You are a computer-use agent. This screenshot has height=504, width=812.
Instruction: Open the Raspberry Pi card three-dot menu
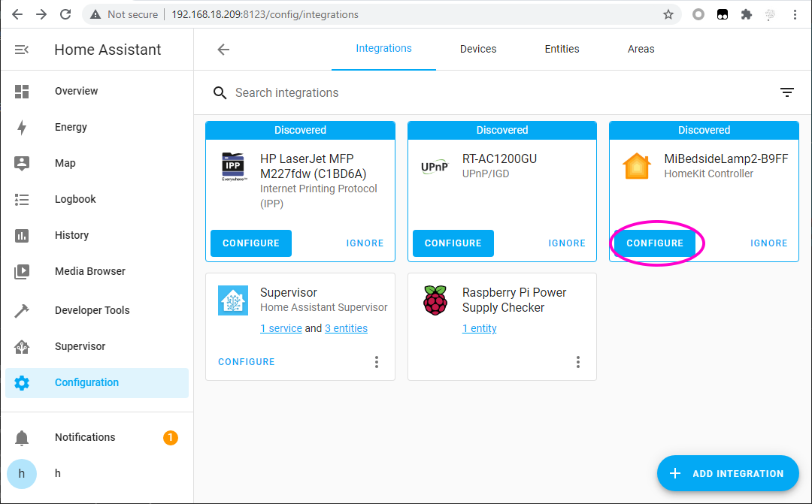[x=578, y=362]
